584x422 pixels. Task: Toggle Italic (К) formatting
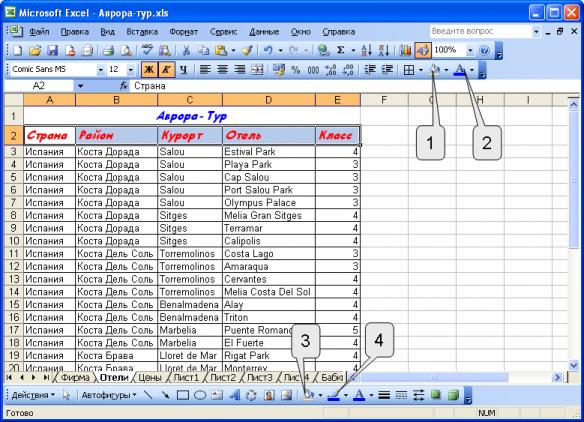click(166, 70)
